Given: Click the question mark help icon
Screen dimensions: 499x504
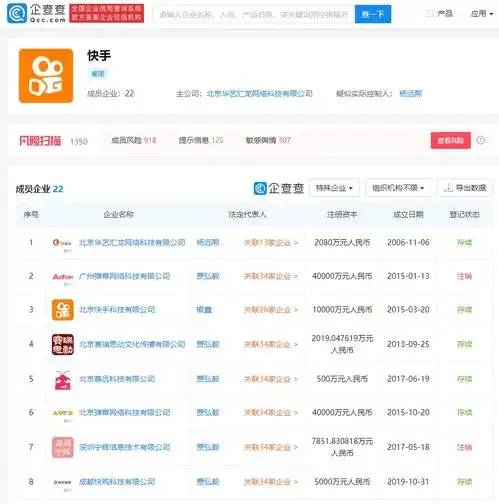Looking at the screenshot, I should pyautogui.click(x=480, y=140).
